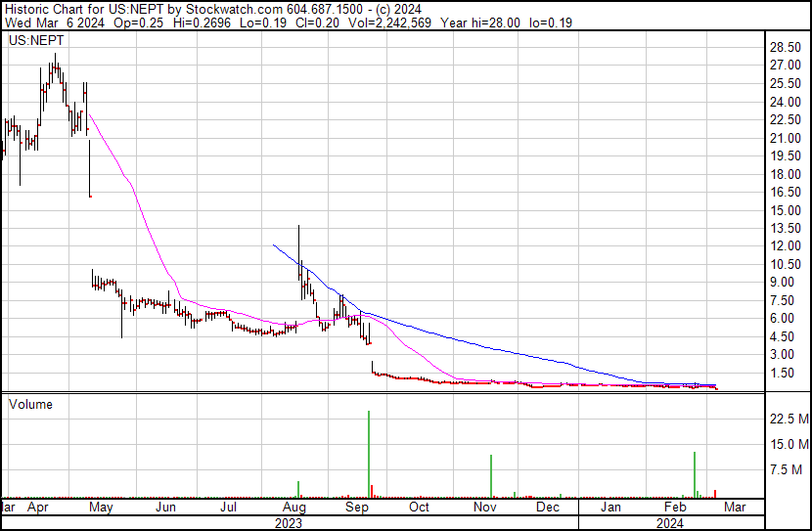This screenshot has height=531, width=812.
Task: Click the green November volume spike
Action: pos(490,476)
